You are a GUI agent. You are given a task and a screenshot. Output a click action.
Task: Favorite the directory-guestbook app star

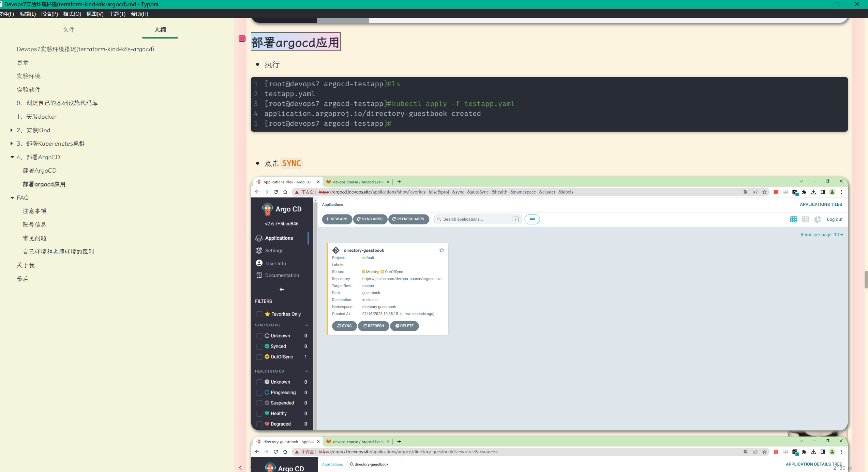[442, 250]
